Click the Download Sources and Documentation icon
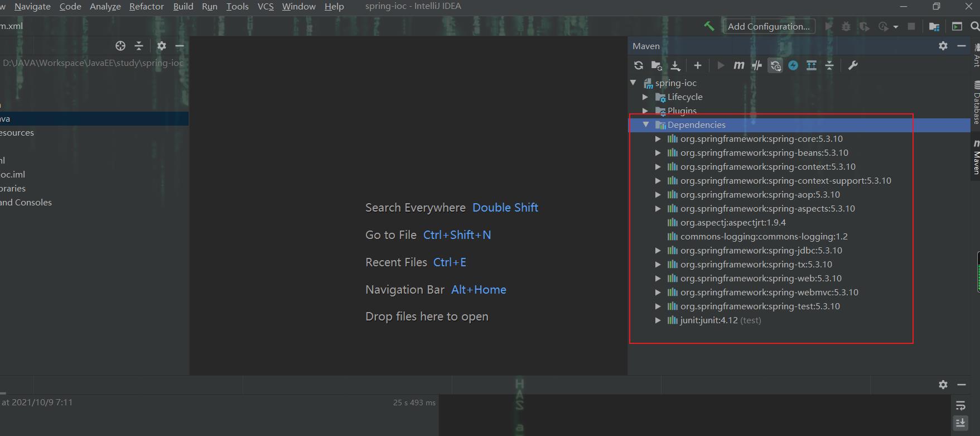 (x=675, y=65)
